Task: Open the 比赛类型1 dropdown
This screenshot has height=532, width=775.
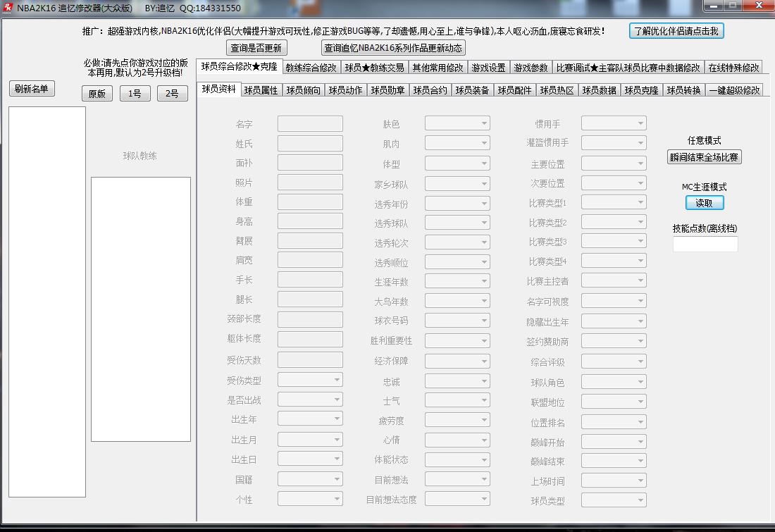Action: click(614, 203)
